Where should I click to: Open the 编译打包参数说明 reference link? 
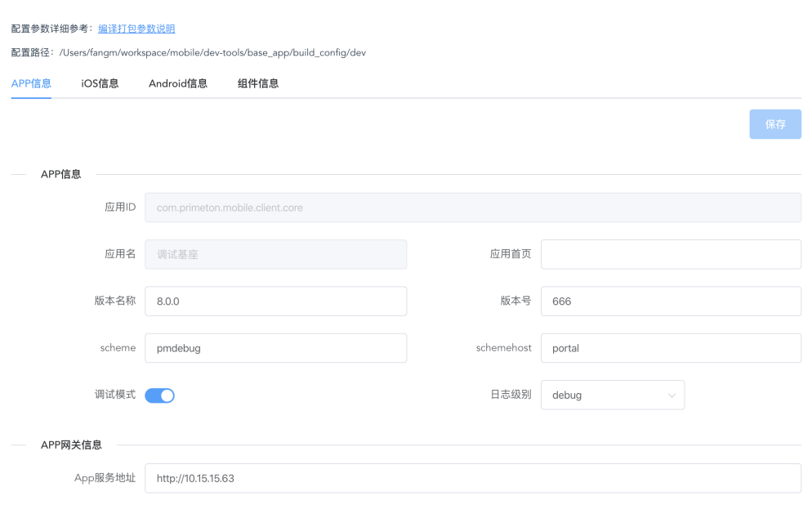coord(136,29)
